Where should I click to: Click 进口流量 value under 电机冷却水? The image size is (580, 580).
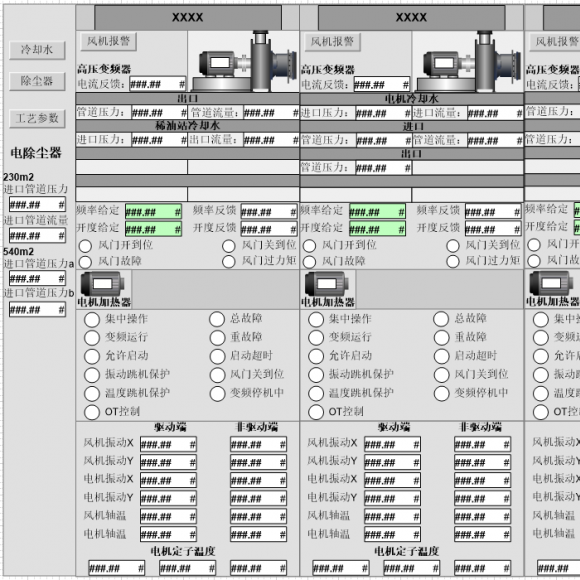495,113
